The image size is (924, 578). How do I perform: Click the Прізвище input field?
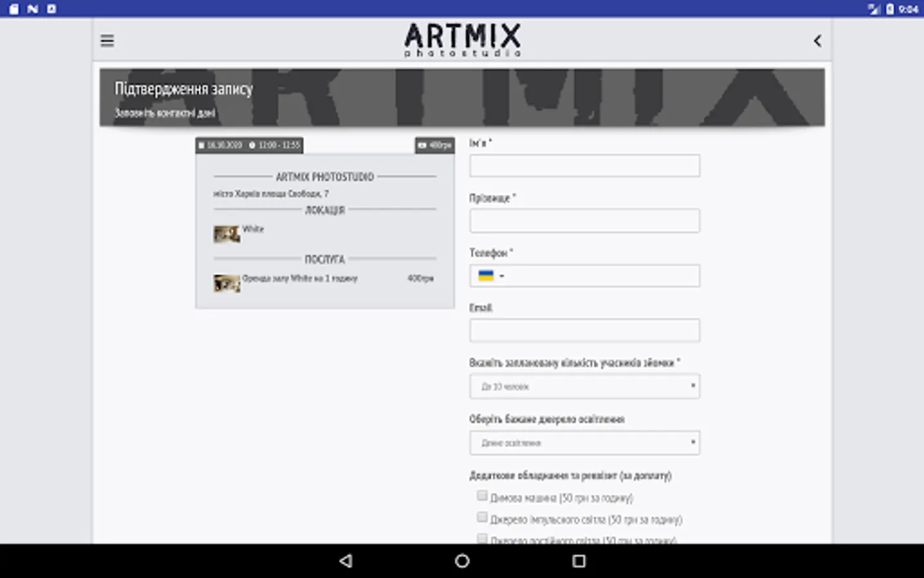pyautogui.click(x=585, y=220)
